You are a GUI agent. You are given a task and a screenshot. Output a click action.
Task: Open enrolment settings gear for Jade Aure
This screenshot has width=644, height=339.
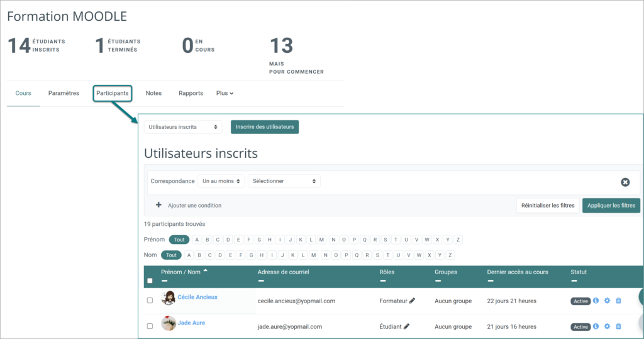[607, 326]
